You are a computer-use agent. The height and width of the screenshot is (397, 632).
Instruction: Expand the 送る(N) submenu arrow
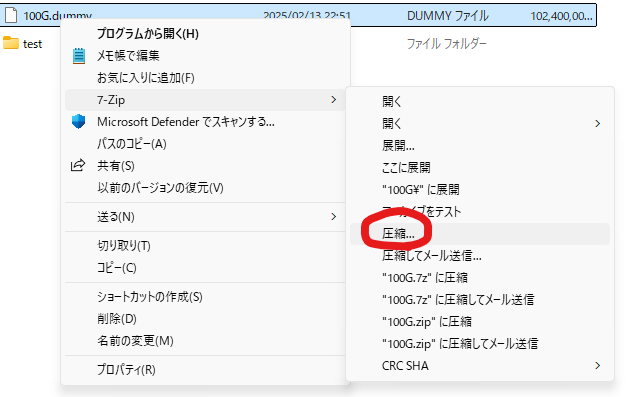tap(333, 217)
